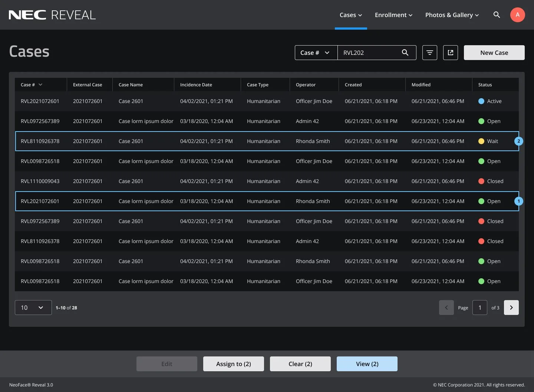Click selection badge 2 on Wait row

click(x=519, y=141)
